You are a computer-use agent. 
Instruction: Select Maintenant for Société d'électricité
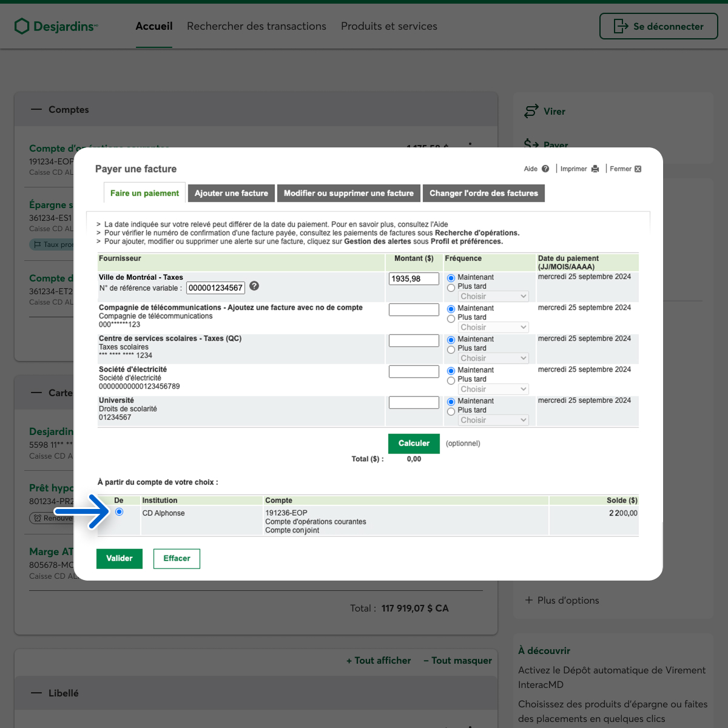coord(451,371)
